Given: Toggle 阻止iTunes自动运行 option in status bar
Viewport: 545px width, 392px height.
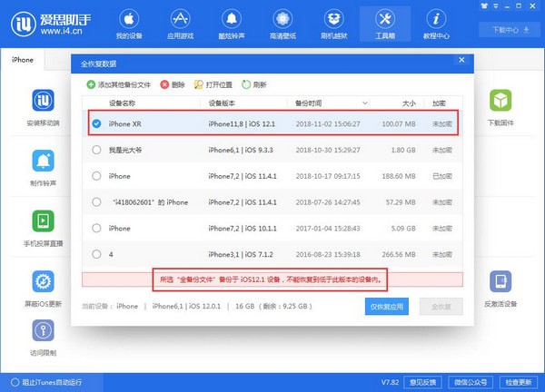Looking at the screenshot, I should [46, 382].
